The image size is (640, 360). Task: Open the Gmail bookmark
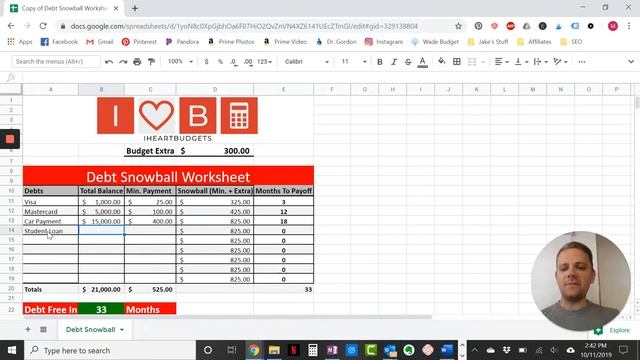pos(100,42)
